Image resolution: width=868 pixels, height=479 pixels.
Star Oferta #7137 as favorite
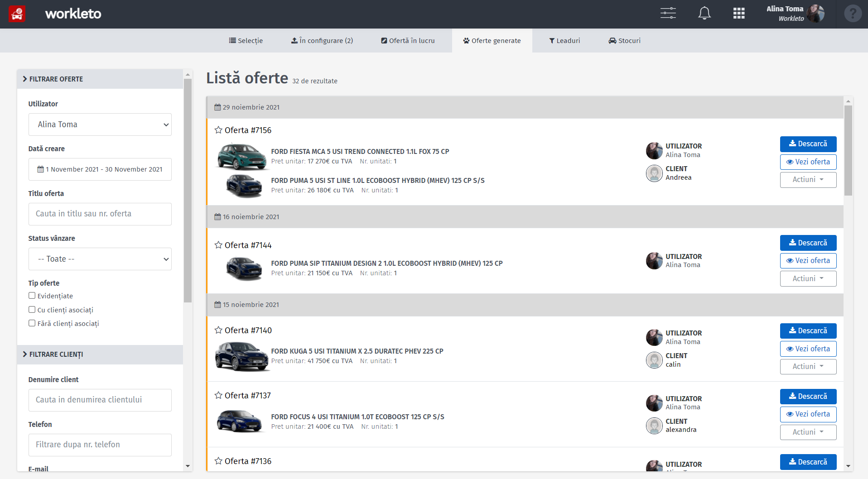pos(218,395)
